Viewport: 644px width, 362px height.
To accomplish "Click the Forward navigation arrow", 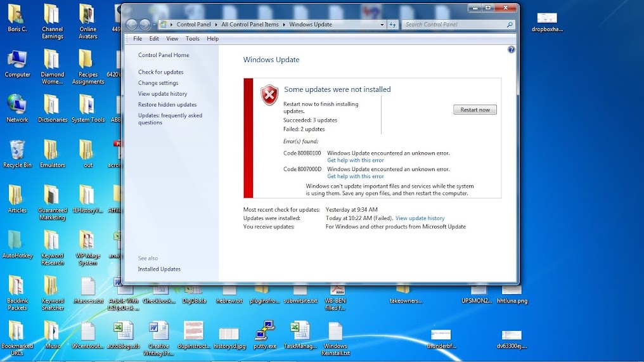I will click(145, 25).
